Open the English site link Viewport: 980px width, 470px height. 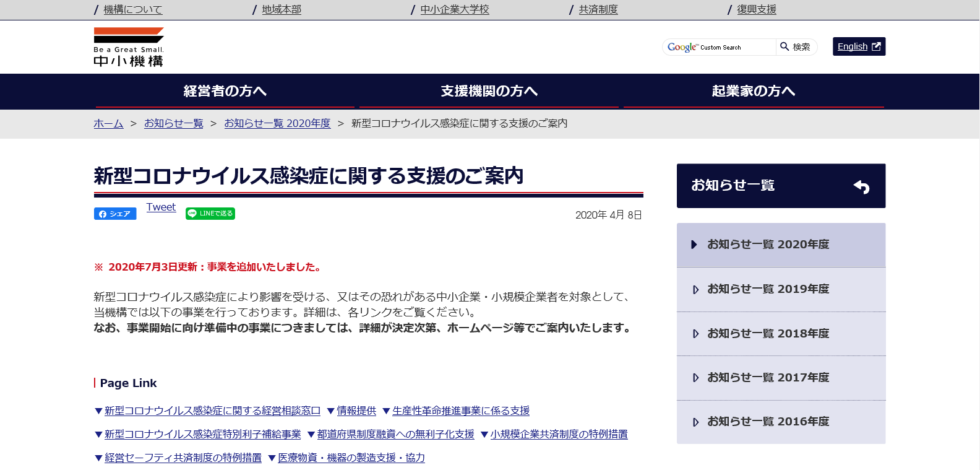pyautogui.click(x=859, y=46)
